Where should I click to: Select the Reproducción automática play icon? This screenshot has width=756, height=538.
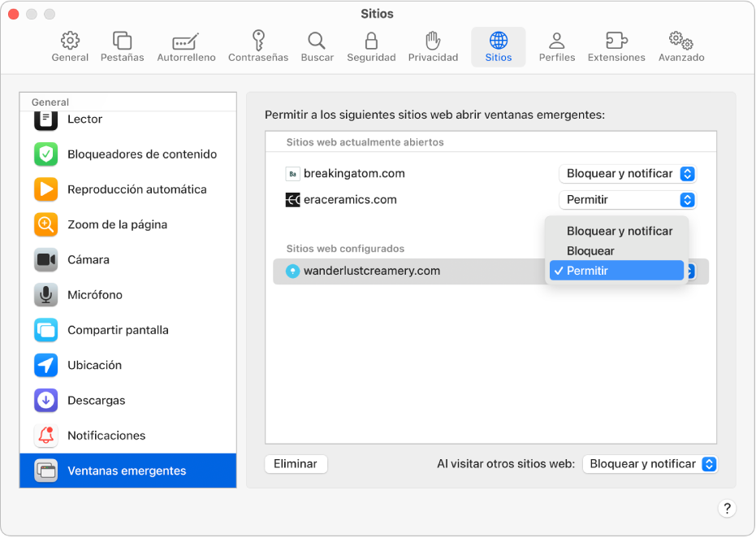(x=46, y=189)
